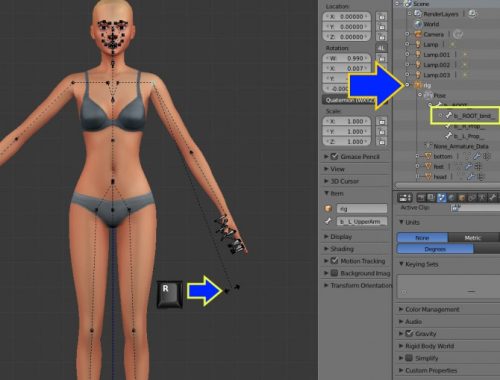Select the Degrees rotation unit button
This screenshot has width=500, height=380.
coord(435,249)
